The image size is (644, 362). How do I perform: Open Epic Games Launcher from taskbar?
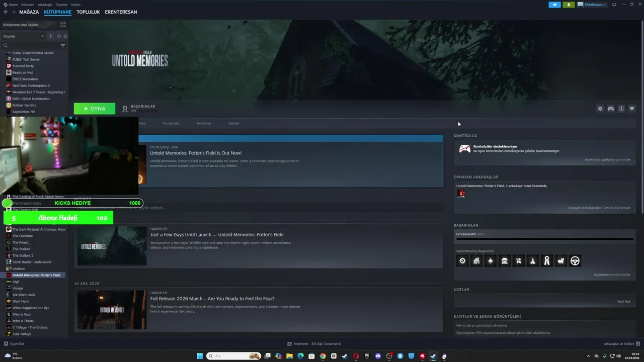(367, 356)
